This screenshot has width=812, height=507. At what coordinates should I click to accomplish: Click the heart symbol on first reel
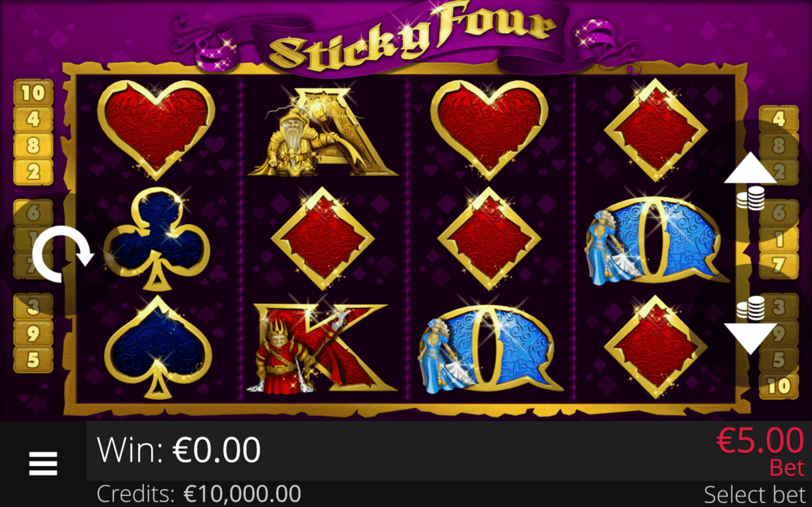pos(157,129)
